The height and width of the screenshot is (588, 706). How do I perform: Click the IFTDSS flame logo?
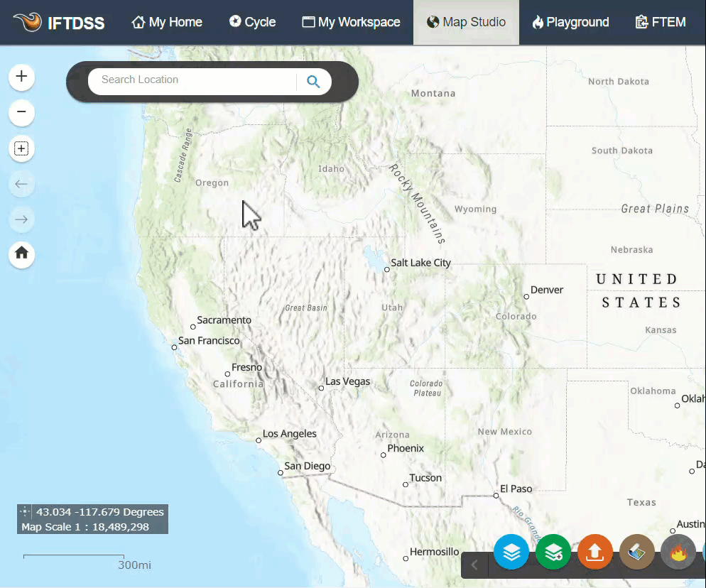[28, 22]
